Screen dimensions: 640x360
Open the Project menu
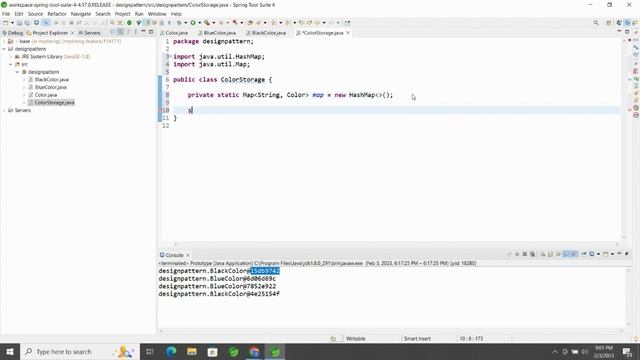click(x=122, y=14)
